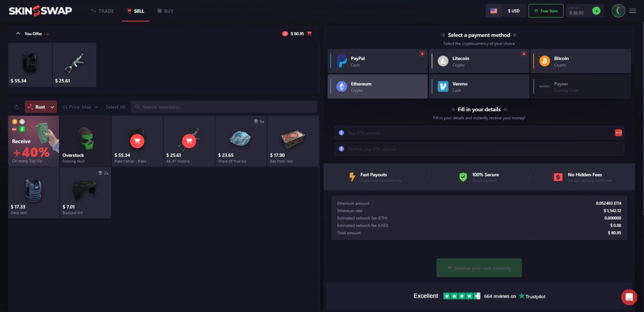Expand the Price: Max sort dropdown

pos(80,107)
